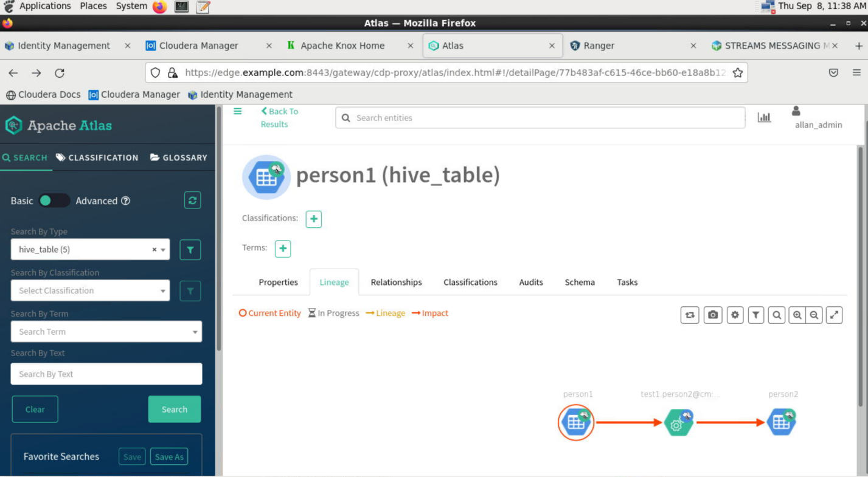Clear hive_table selection with x
This screenshot has height=477, width=868.
[x=154, y=250]
